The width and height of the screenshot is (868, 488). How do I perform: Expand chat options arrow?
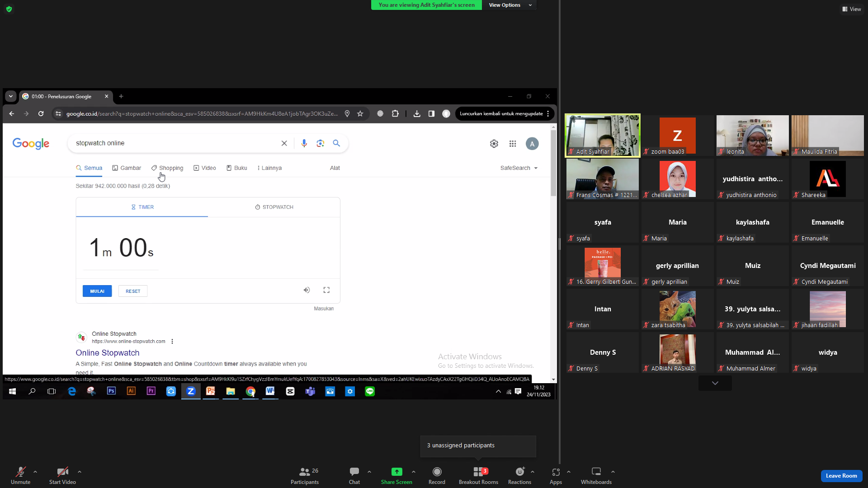pyautogui.click(x=369, y=472)
